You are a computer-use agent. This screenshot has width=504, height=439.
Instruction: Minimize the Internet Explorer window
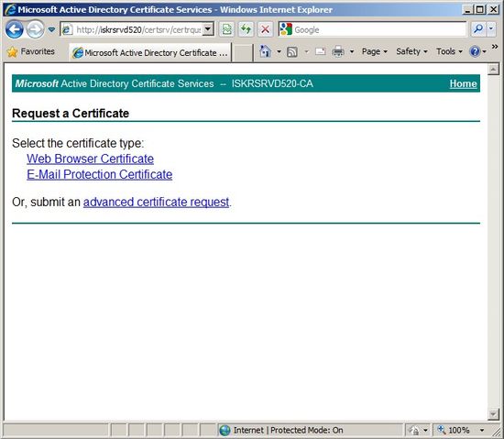click(x=467, y=10)
